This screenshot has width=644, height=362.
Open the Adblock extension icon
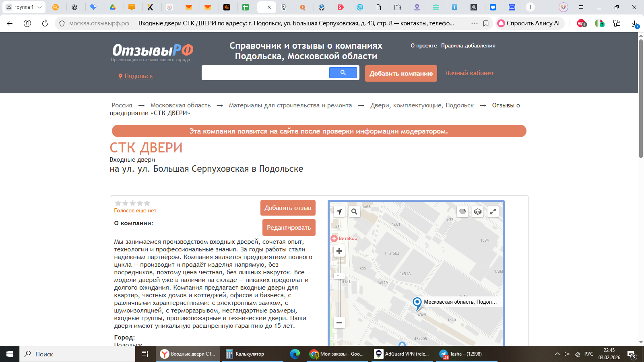point(582,23)
